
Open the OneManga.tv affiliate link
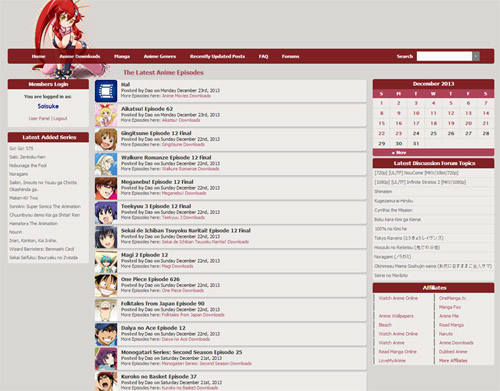point(452,298)
